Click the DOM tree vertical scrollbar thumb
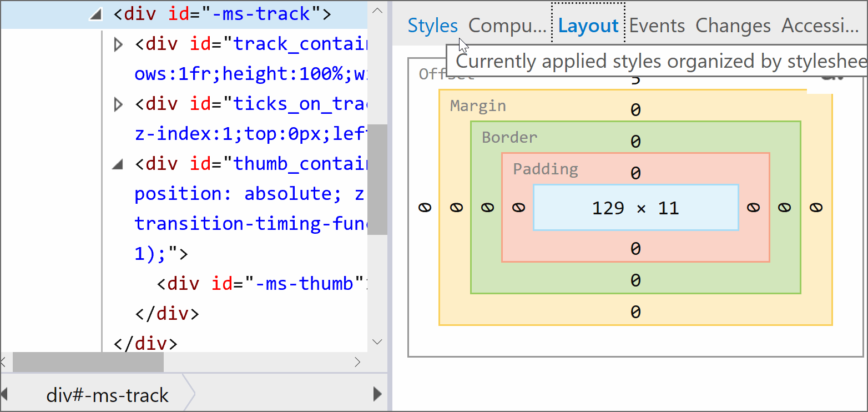Viewport: 868px width, 412px height. pos(377,179)
